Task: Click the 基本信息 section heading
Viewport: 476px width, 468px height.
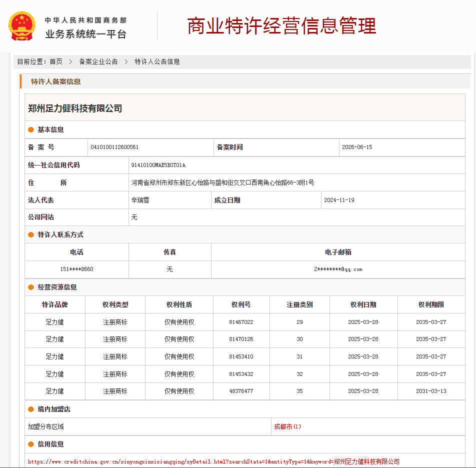Action: point(50,130)
